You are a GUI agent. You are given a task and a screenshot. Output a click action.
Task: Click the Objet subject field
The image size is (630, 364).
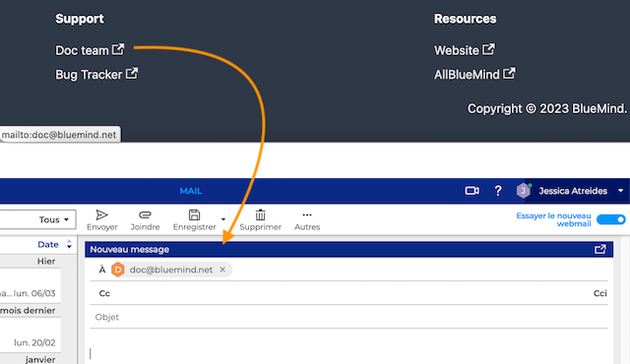[x=348, y=317]
